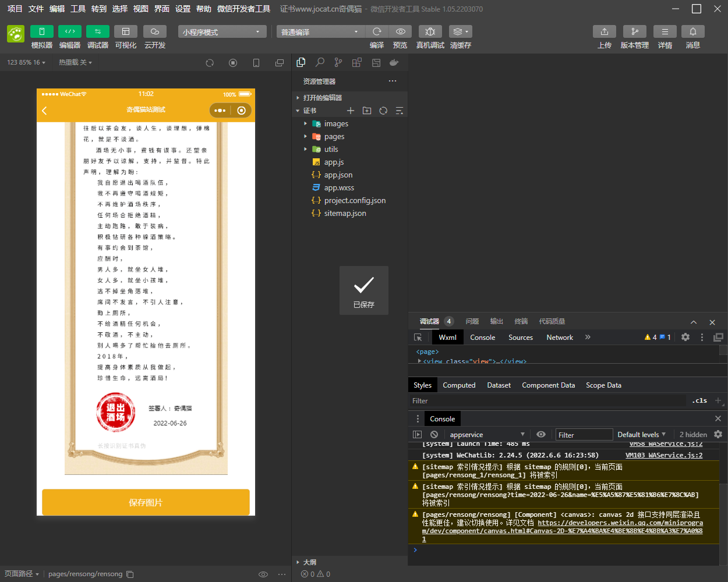Click the Preview eye icon
This screenshot has height=582, width=728.
click(x=400, y=31)
